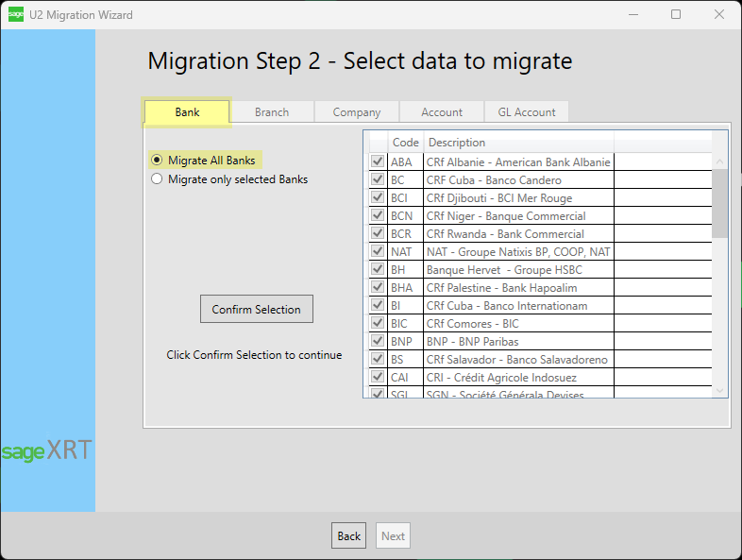Select the Bank tab
Screen dimensions: 742x560
click(x=187, y=112)
